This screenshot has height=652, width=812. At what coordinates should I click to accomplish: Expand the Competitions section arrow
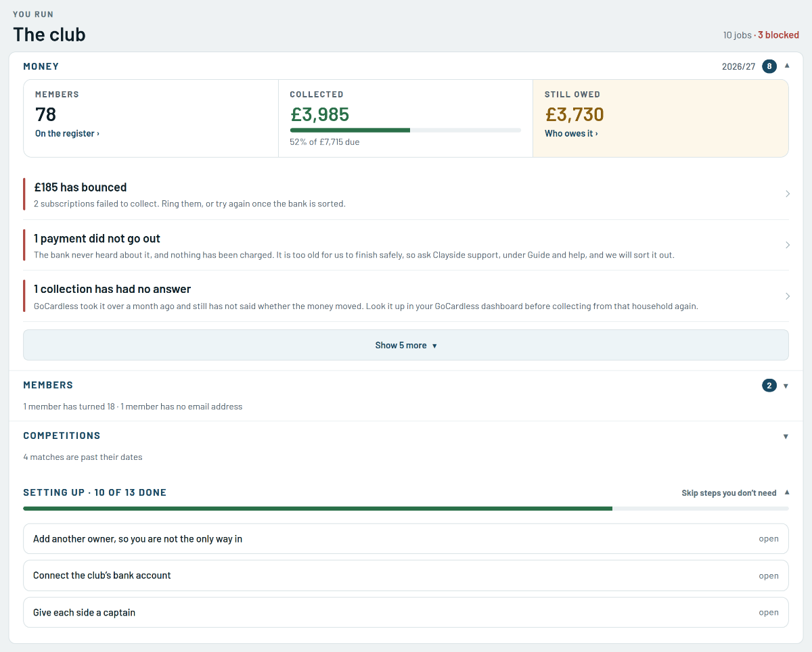tap(786, 436)
